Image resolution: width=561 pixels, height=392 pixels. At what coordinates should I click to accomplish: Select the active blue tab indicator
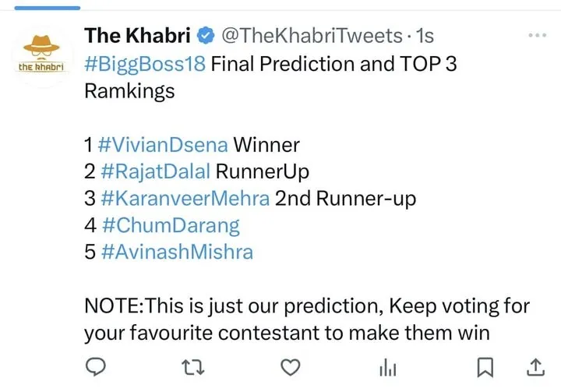click(x=48, y=8)
